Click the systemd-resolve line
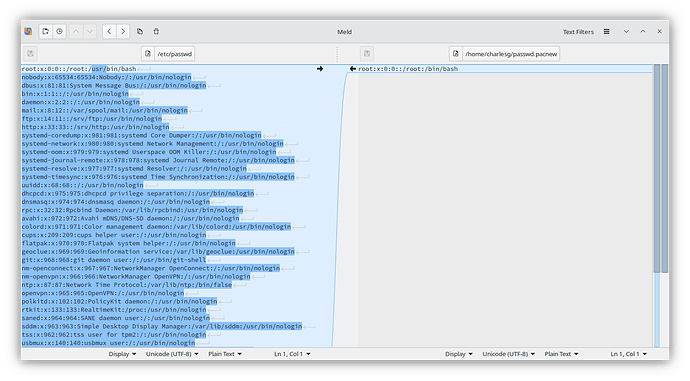The image size is (690, 381). coord(134,169)
